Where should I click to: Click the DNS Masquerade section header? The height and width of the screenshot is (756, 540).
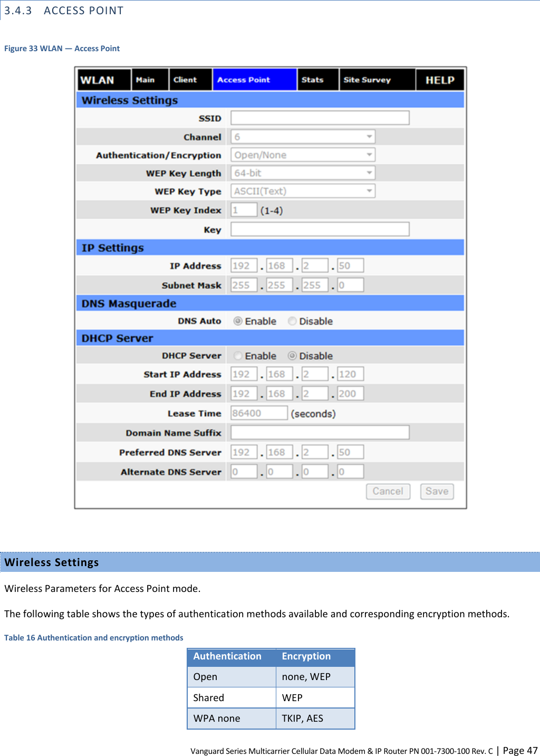point(270,303)
